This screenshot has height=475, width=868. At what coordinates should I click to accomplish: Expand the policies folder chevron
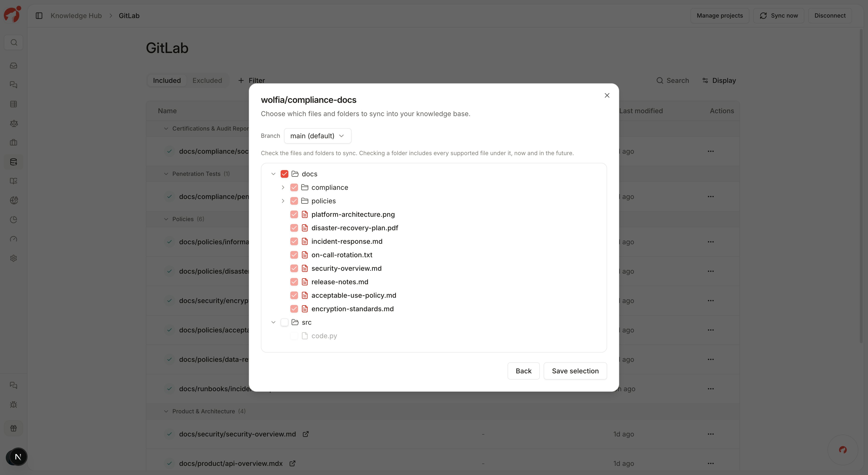[x=283, y=201]
